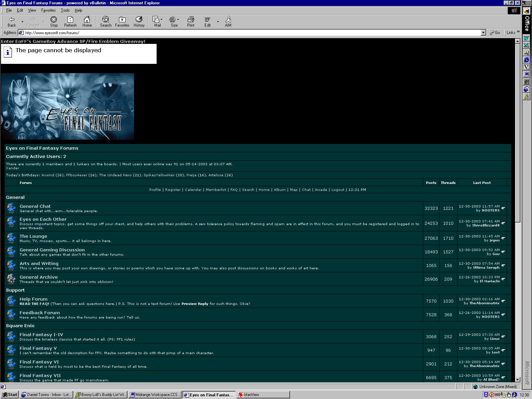
Task: Open the Windows Start menu
Action: tap(10, 395)
